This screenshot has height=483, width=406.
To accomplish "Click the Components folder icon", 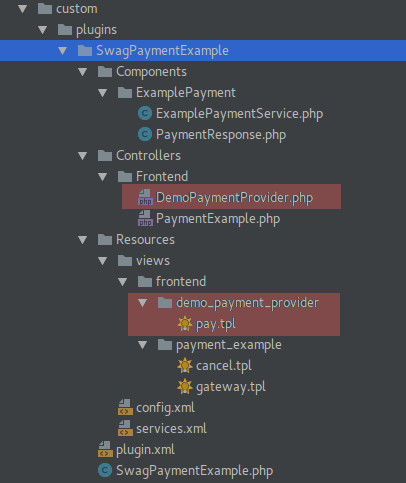I will pos(105,72).
